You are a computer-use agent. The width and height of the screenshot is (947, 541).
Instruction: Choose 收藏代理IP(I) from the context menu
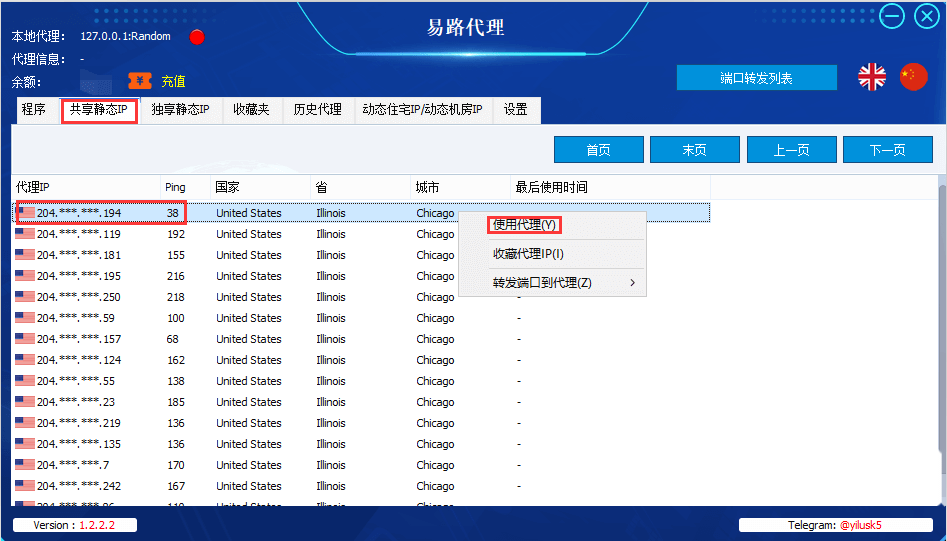(x=528, y=254)
